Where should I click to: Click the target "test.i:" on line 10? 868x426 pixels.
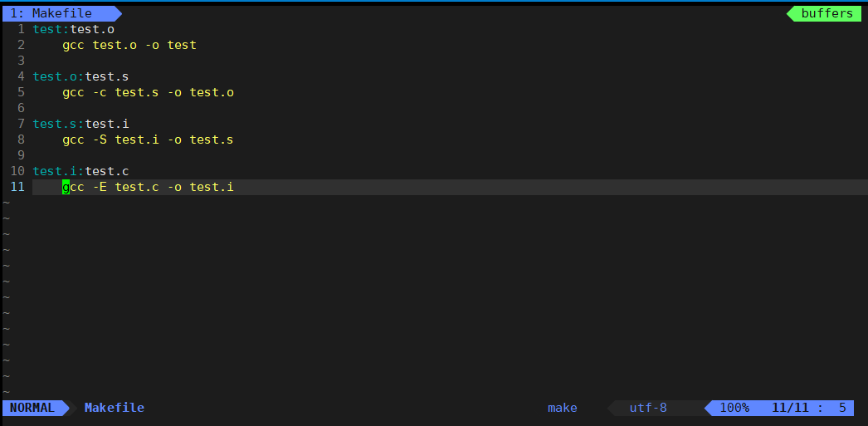click(59, 171)
